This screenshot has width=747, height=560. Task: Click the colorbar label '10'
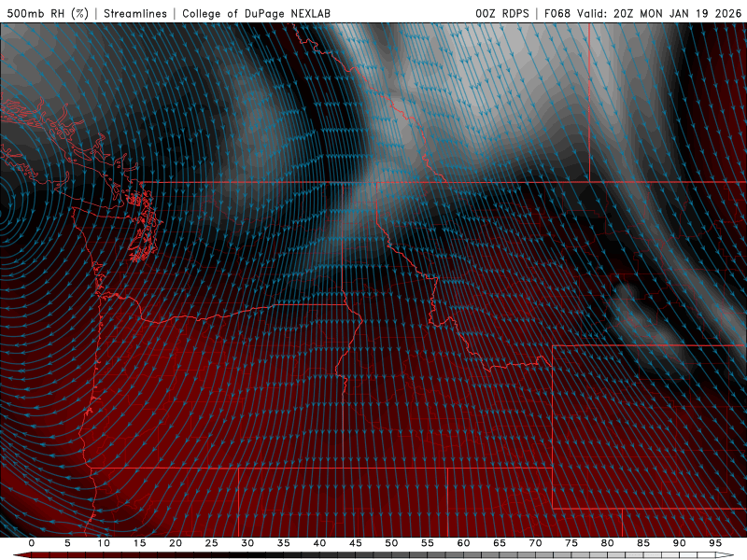(104, 543)
